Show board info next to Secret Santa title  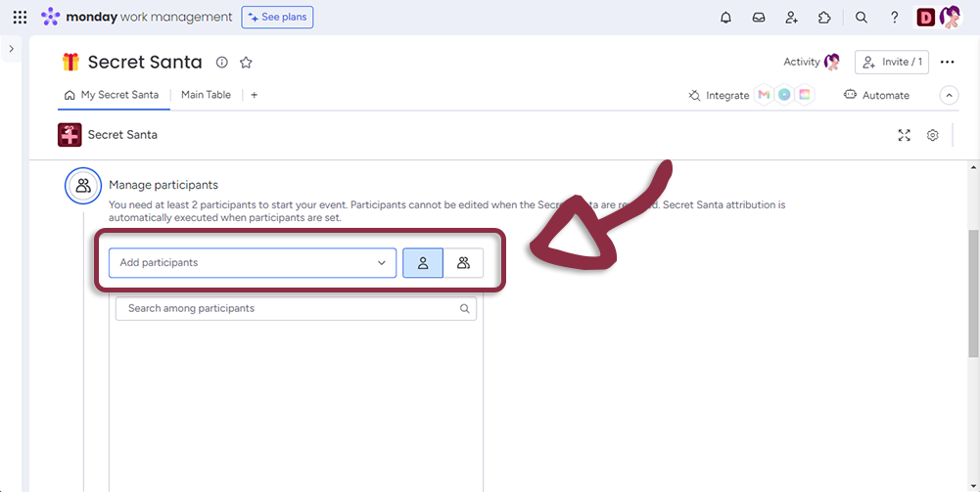click(222, 63)
